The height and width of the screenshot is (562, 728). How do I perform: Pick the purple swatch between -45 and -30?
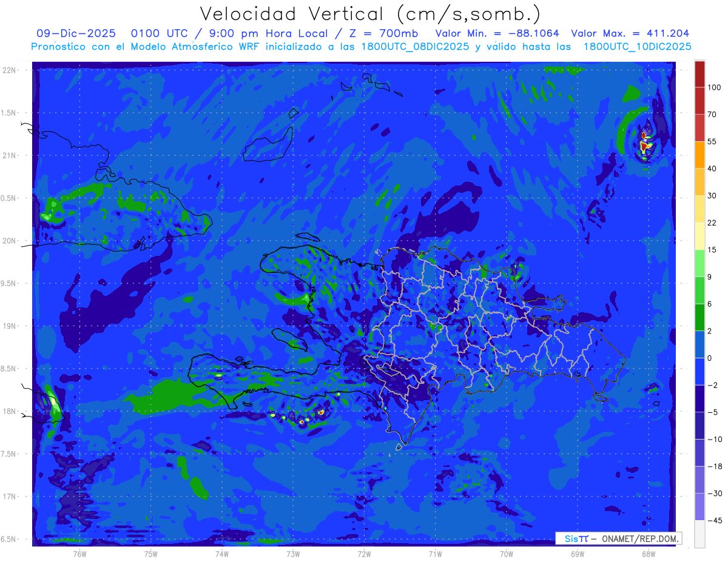[x=699, y=507]
